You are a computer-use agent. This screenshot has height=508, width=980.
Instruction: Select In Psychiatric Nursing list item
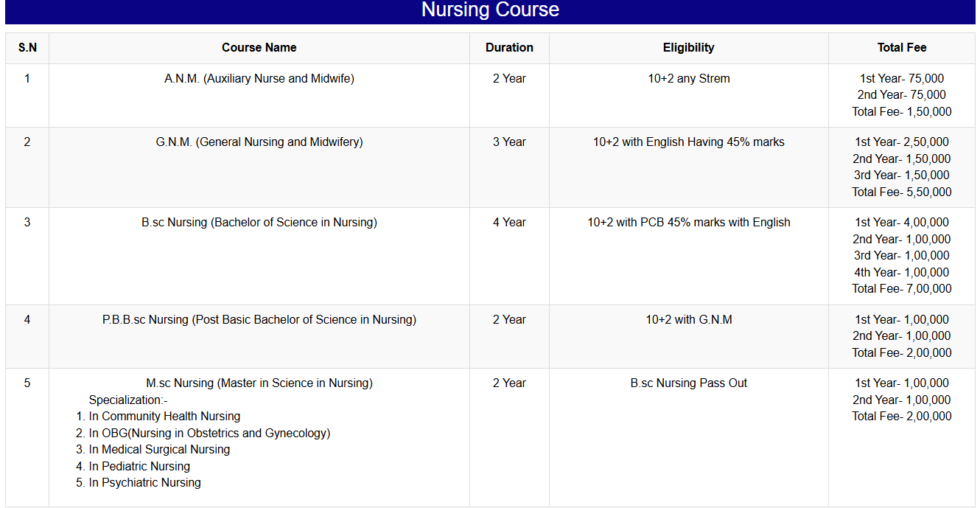coord(144,483)
